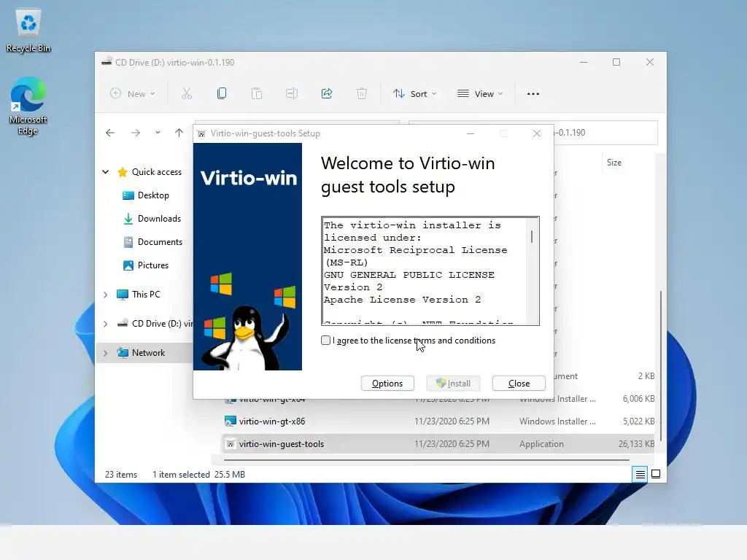Switch to details view icon in status bar
Screen dimensions: 747x560
[x=640, y=474]
